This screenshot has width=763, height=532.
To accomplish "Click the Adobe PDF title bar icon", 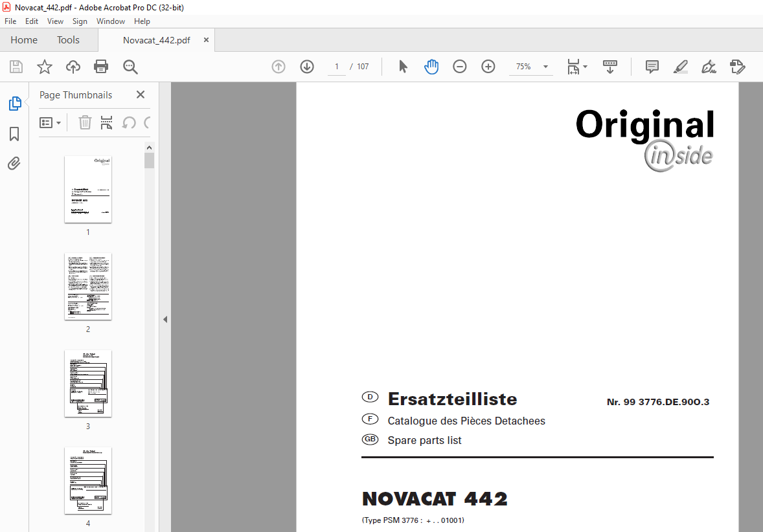I will (x=6, y=7).
